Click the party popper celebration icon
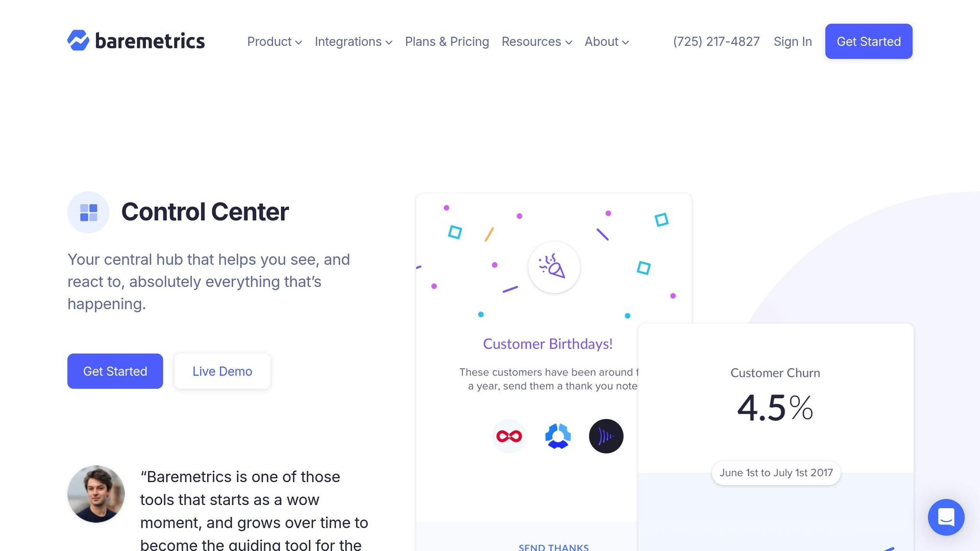The height and width of the screenshot is (551, 980). click(554, 268)
